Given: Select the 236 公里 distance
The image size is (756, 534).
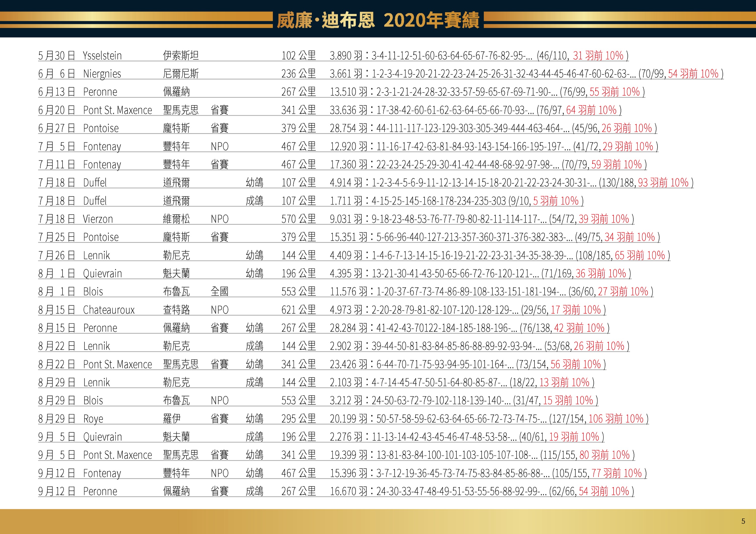Looking at the screenshot, I should point(299,74).
